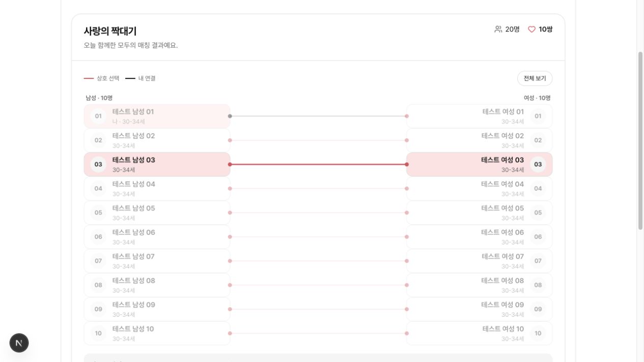
Task: Select the 테스트 남성 01 card
Action: (x=157, y=116)
